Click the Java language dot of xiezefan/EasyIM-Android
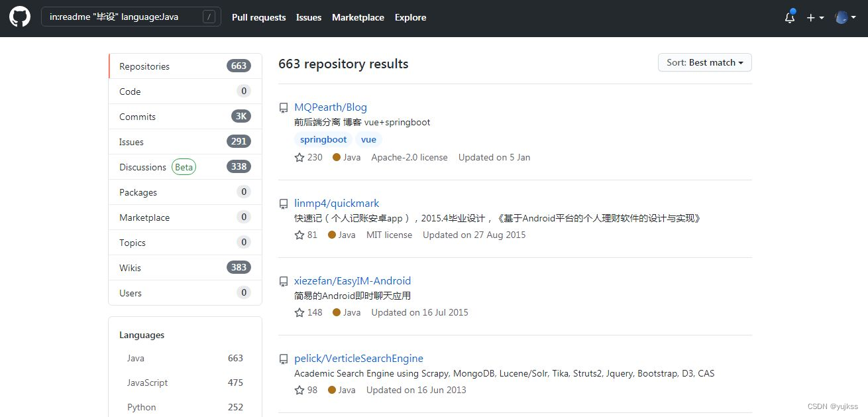This screenshot has height=417, width=868. coord(337,312)
